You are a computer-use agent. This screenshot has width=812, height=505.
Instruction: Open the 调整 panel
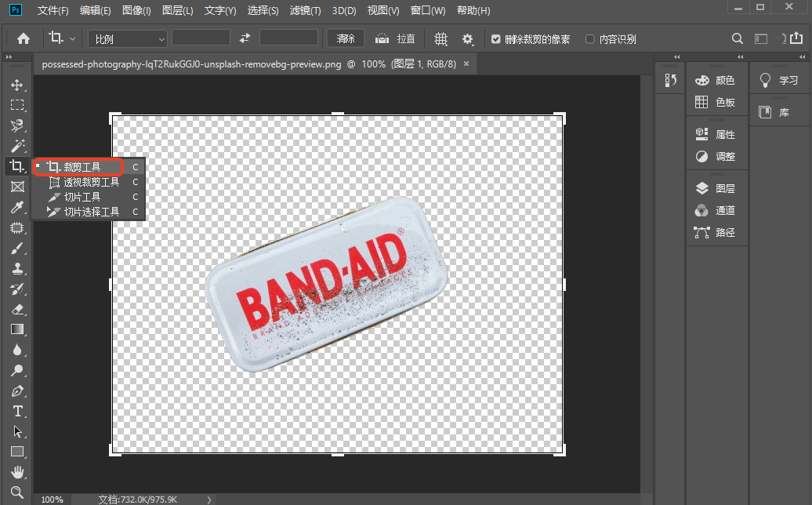point(716,156)
